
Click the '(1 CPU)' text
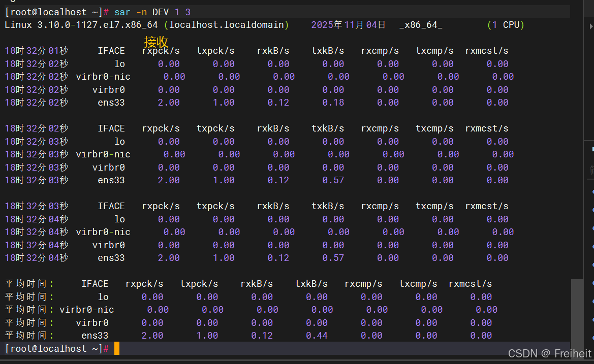tap(506, 25)
